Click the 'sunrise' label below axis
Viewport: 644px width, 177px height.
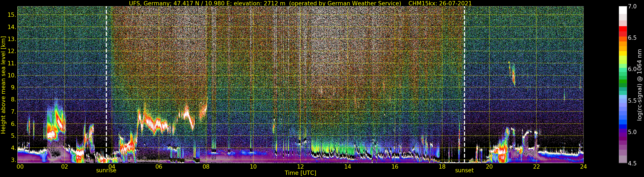[x=106, y=171]
